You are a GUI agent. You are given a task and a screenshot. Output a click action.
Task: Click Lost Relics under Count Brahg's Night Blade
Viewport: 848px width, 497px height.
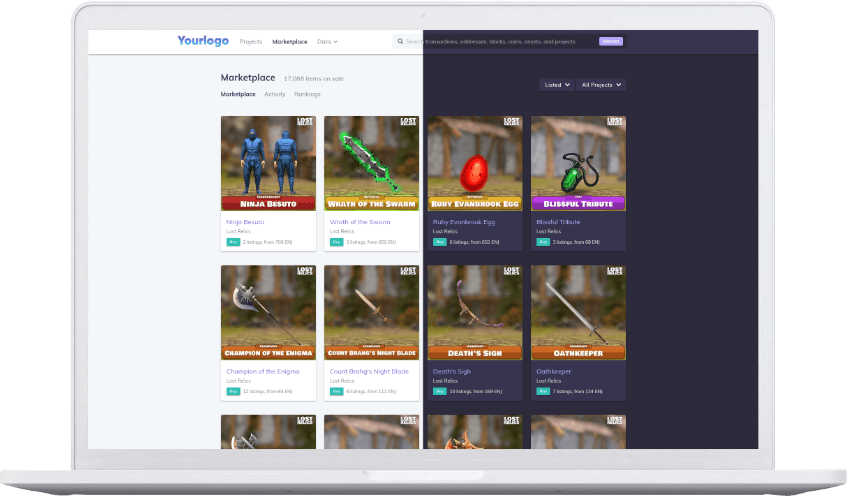point(342,381)
